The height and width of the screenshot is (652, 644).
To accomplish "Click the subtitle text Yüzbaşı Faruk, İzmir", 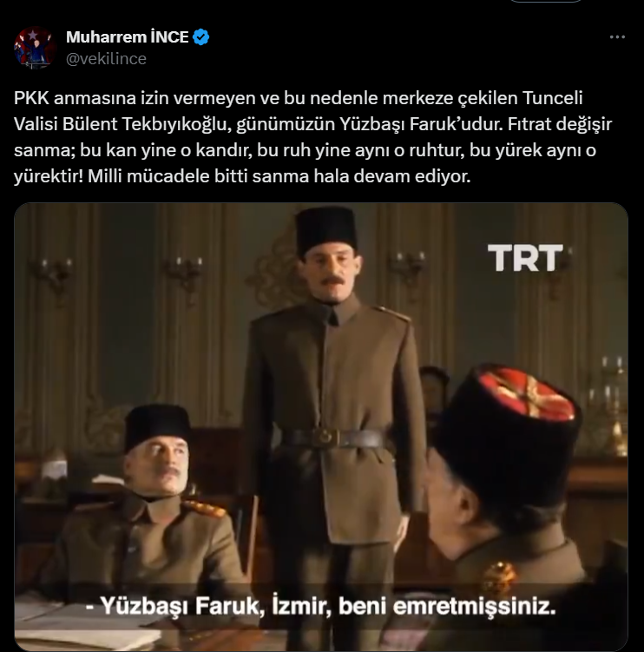I will [215, 606].
